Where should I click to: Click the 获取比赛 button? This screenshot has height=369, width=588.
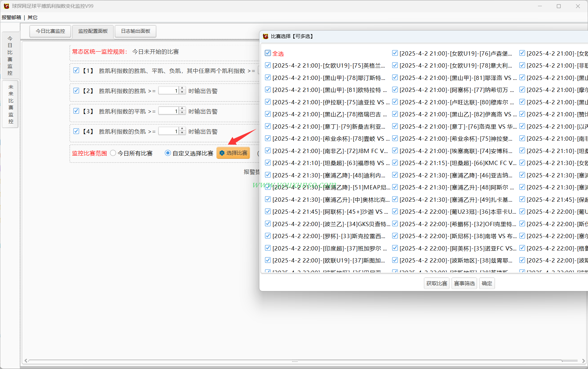(x=437, y=283)
